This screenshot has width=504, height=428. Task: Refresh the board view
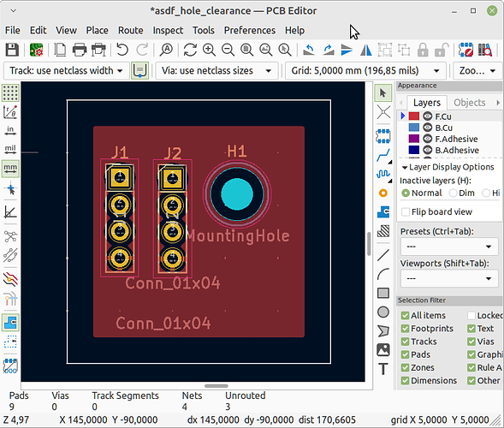(x=190, y=51)
